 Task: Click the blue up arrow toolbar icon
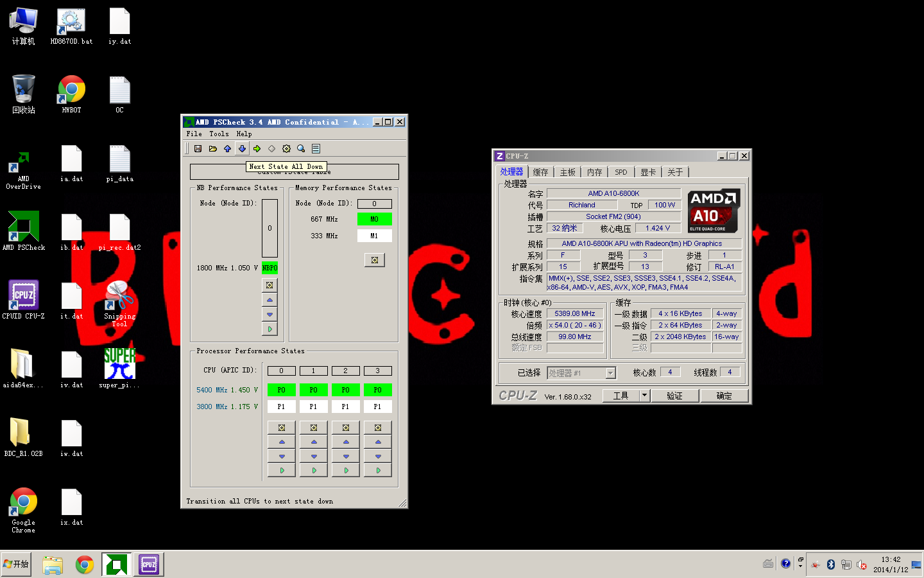point(227,148)
